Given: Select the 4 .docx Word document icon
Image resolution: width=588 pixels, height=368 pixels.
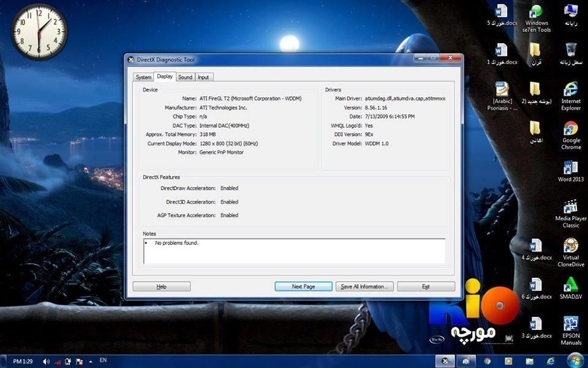Looking at the screenshot, I should coord(537,250).
